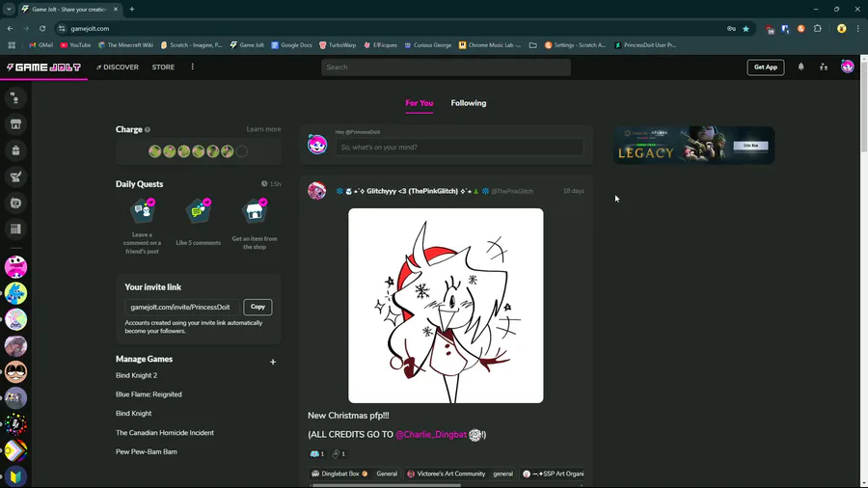This screenshot has height=488, width=868.
Task: Click the Game Jolt logo
Action: point(43,68)
